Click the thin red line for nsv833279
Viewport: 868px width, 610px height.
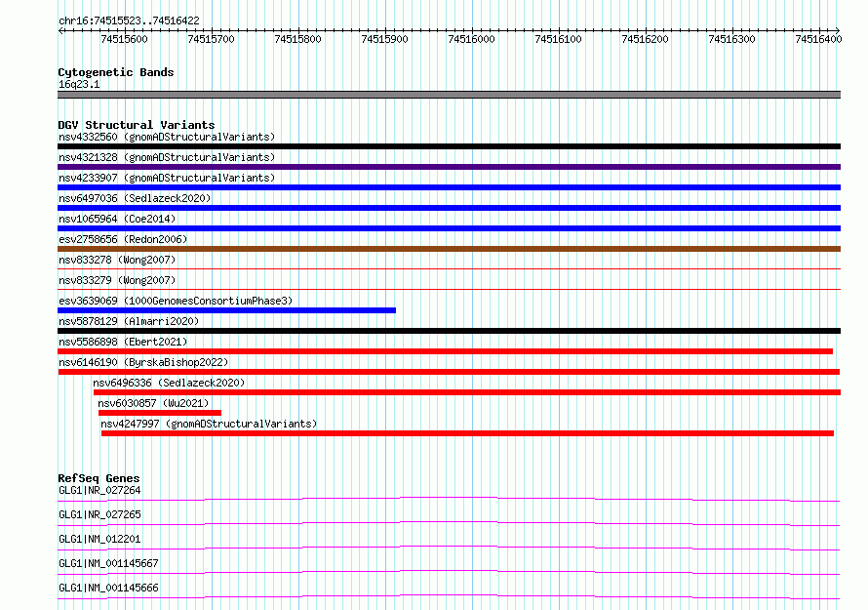click(449, 289)
